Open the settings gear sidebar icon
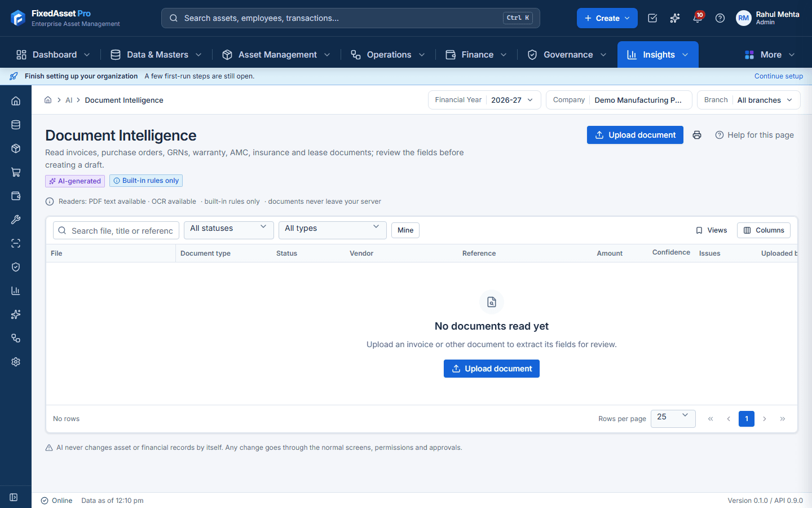 [16, 362]
